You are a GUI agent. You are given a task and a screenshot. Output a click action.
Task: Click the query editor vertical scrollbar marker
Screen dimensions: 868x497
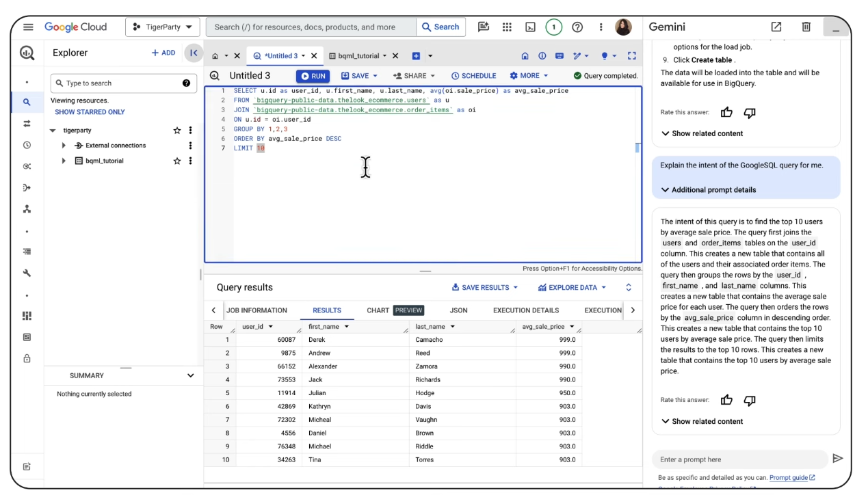pyautogui.click(x=637, y=148)
